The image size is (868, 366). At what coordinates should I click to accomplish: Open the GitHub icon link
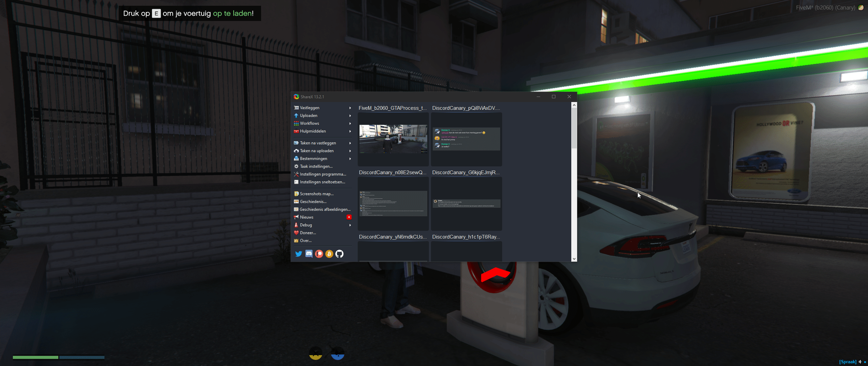pyautogui.click(x=339, y=254)
